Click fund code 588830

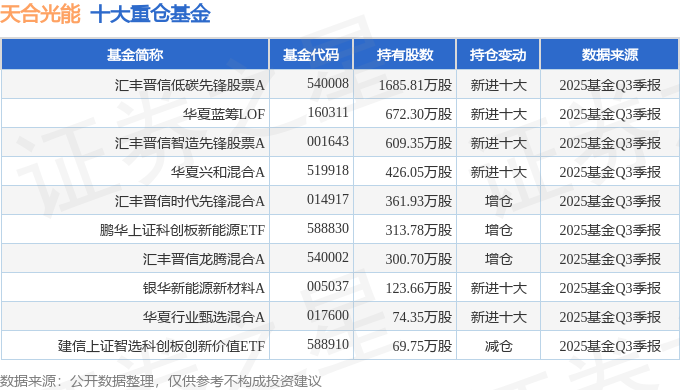coord(328,228)
